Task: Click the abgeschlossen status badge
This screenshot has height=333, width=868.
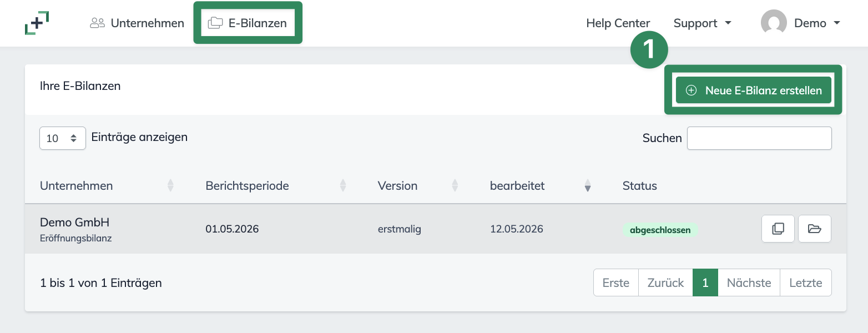Action: click(660, 230)
